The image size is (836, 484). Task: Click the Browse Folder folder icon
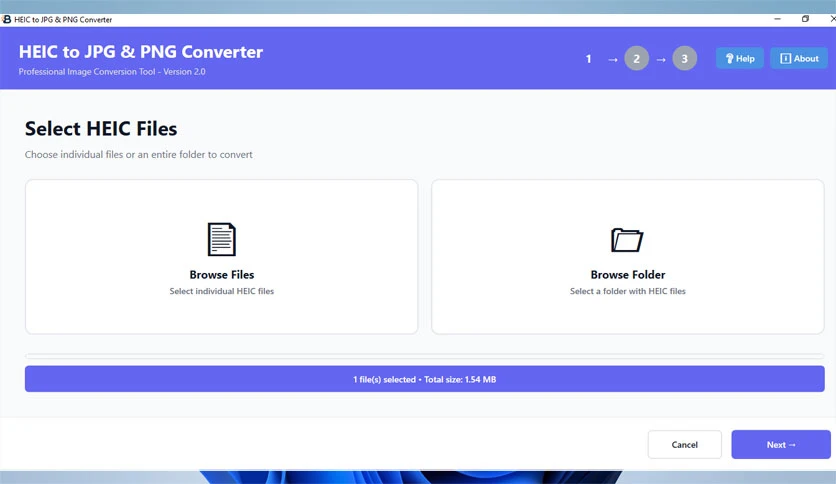click(627, 240)
